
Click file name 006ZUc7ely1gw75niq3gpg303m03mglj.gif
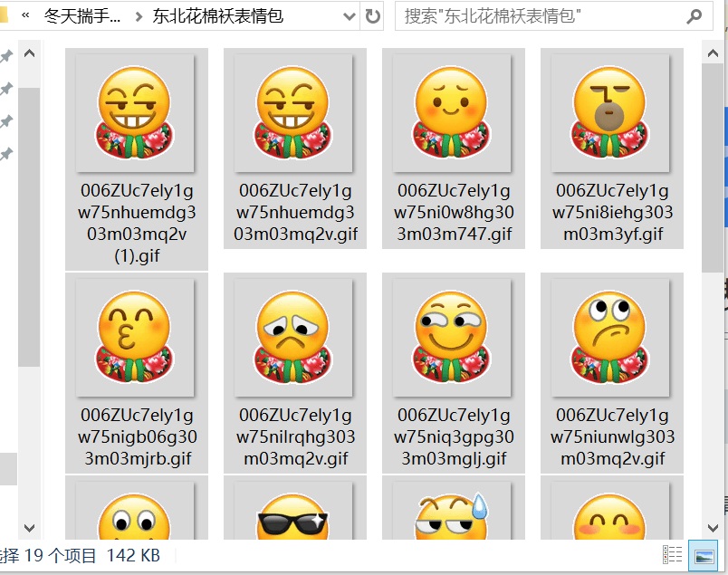(454, 436)
